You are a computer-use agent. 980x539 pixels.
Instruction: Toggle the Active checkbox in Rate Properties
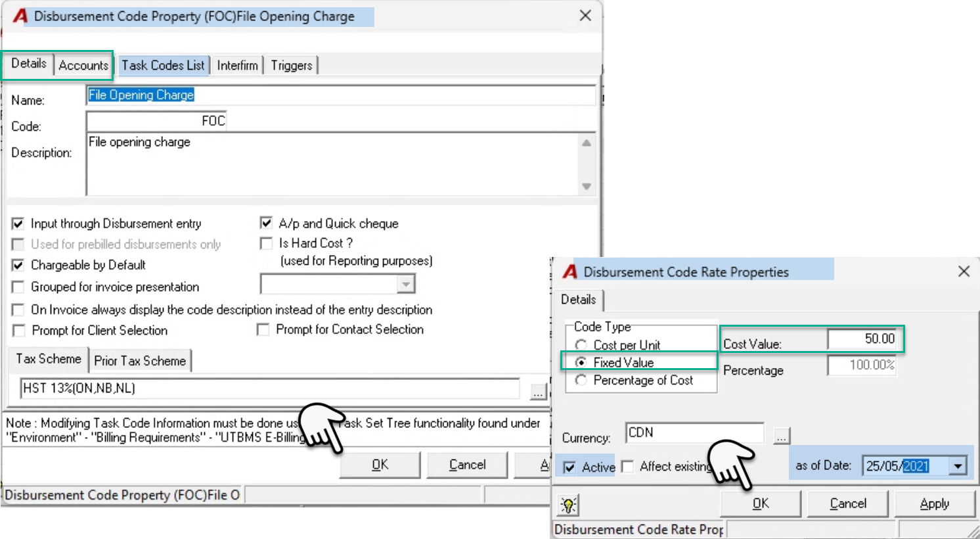point(569,467)
